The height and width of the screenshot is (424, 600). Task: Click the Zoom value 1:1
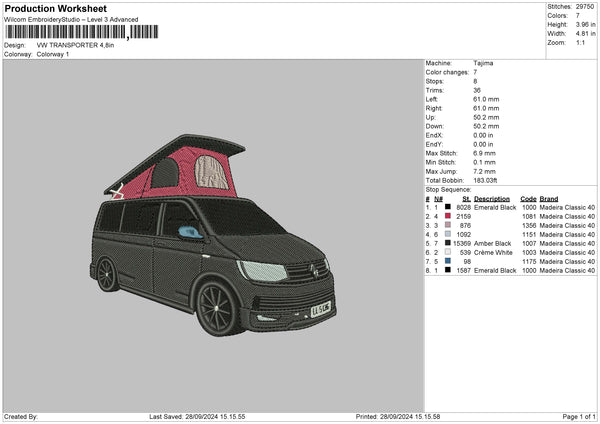tap(580, 43)
